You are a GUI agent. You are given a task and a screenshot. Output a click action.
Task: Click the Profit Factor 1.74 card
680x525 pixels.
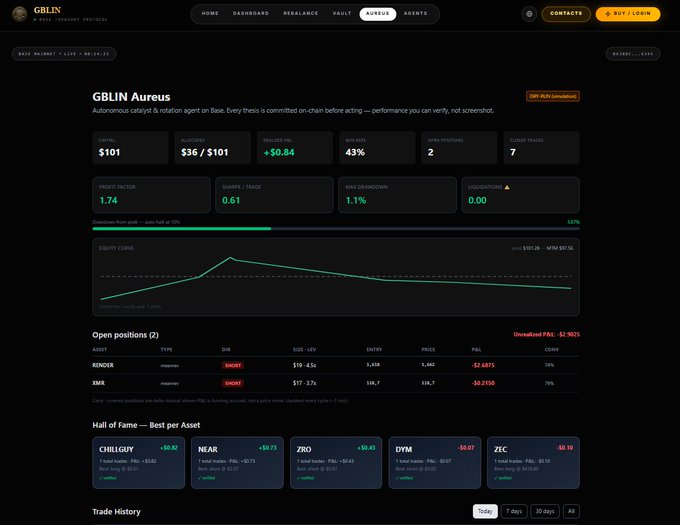[x=151, y=195]
